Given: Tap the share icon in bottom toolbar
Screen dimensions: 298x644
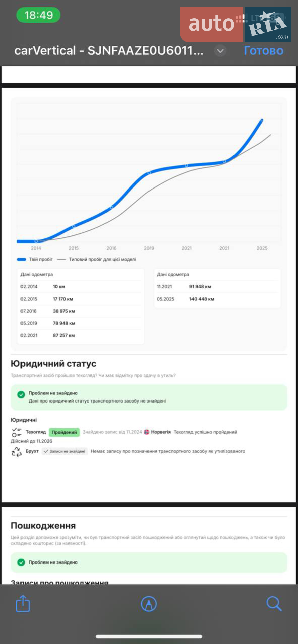Looking at the screenshot, I should pyautogui.click(x=23, y=603).
